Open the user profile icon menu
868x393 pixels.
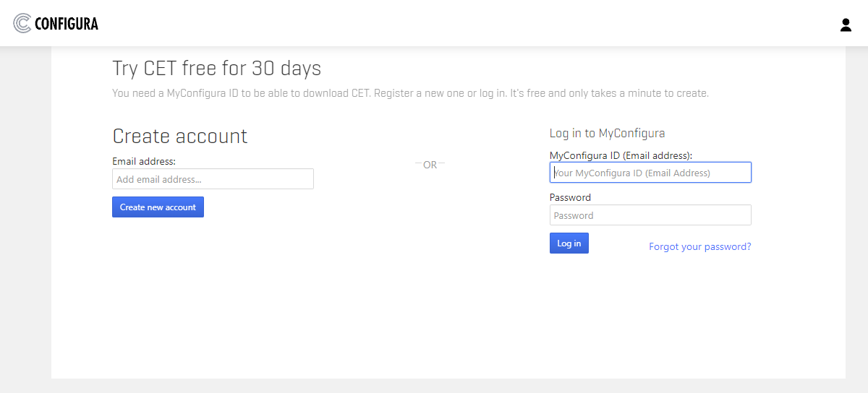pyautogui.click(x=846, y=25)
